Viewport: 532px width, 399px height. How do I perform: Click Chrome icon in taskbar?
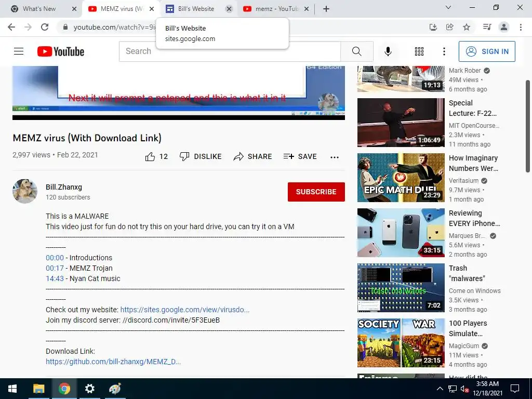64,389
